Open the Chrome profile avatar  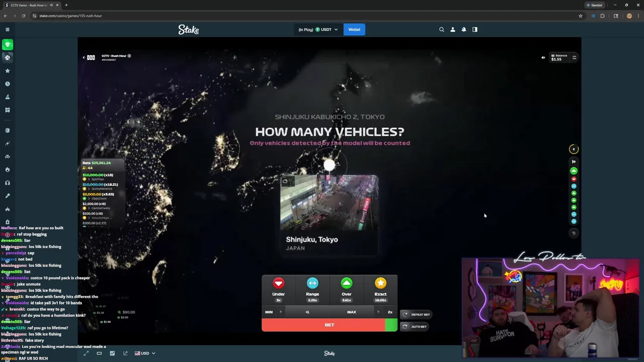[629, 16]
